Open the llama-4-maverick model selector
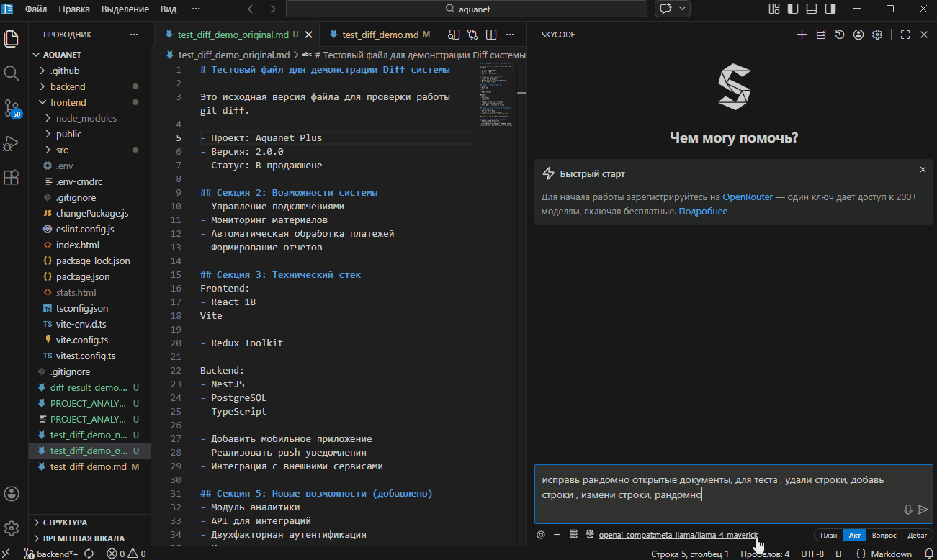Image resolution: width=937 pixels, height=560 pixels. [x=677, y=535]
